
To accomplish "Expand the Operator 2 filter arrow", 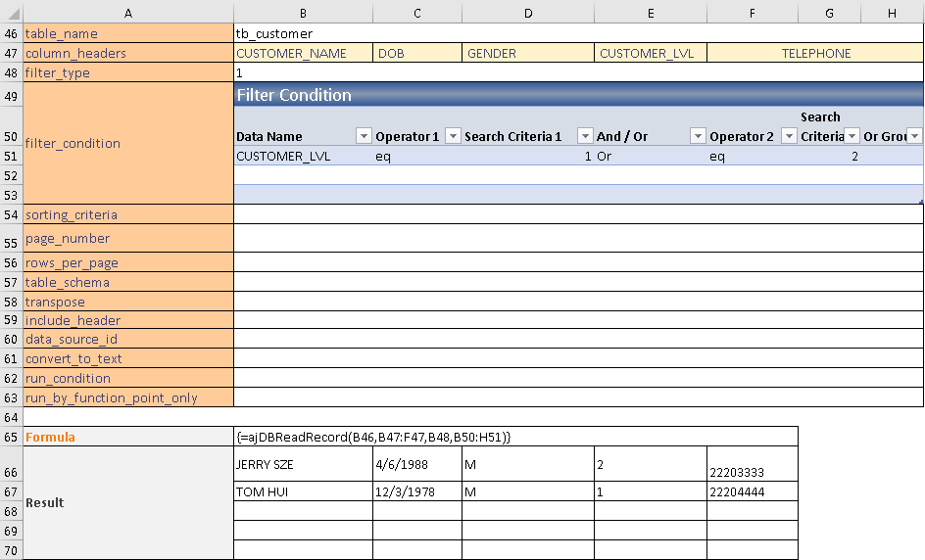I will (789, 136).
